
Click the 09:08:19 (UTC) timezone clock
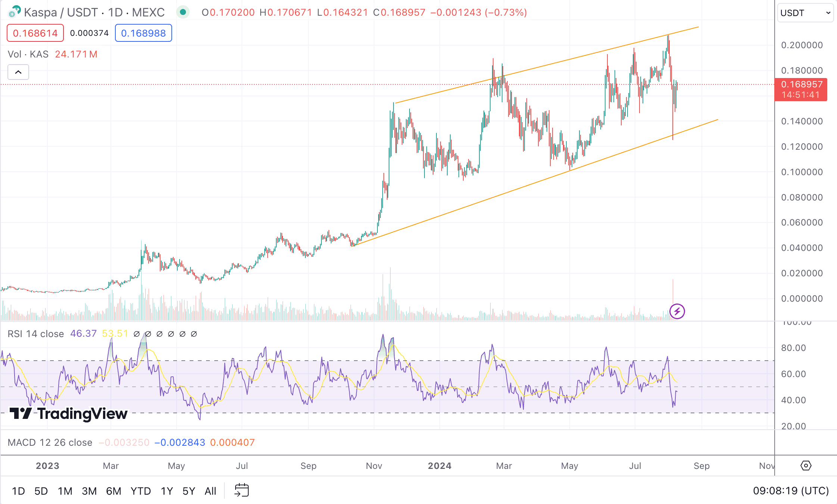click(x=791, y=491)
